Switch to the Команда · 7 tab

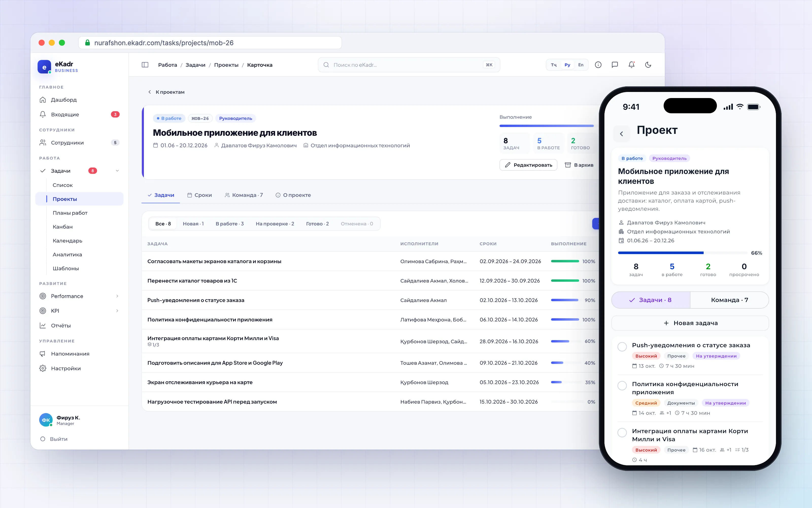pyautogui.click(x=244, y=195)
